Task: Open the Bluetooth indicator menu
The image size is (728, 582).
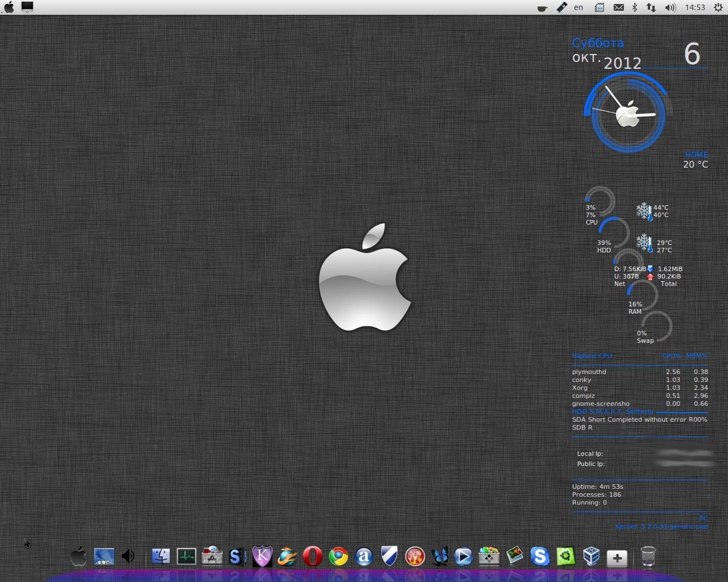Action: click(635, 7)
